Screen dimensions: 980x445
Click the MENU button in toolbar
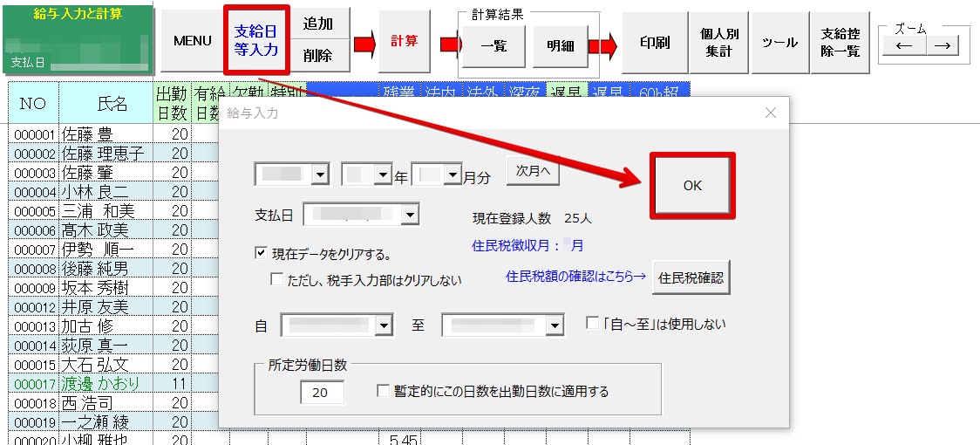tap(193, 41)
